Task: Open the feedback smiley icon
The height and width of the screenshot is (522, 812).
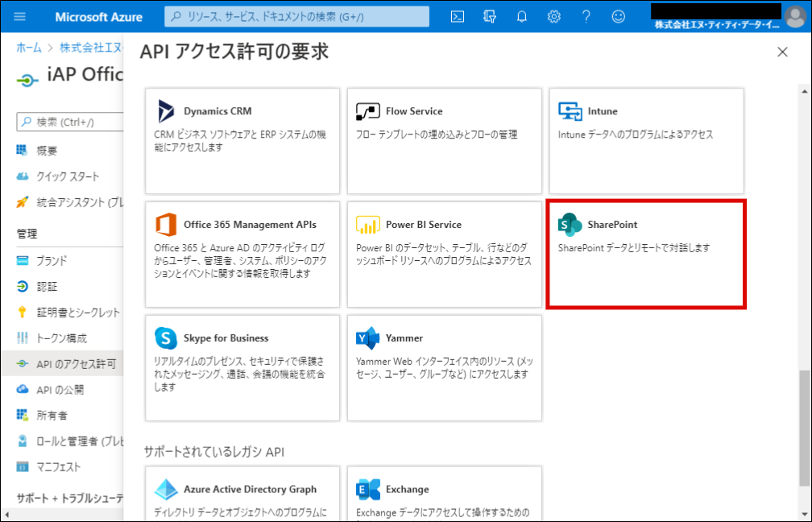Action: point(619,17)
